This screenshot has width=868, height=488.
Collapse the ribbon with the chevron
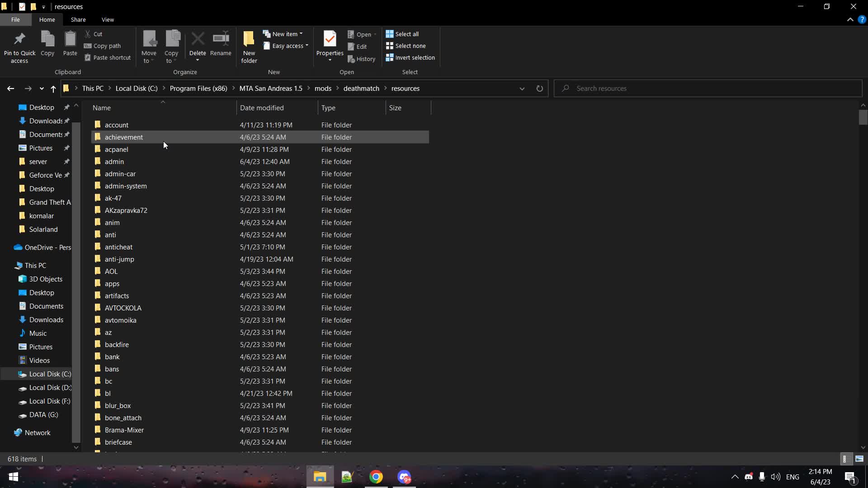pos(850,19)
